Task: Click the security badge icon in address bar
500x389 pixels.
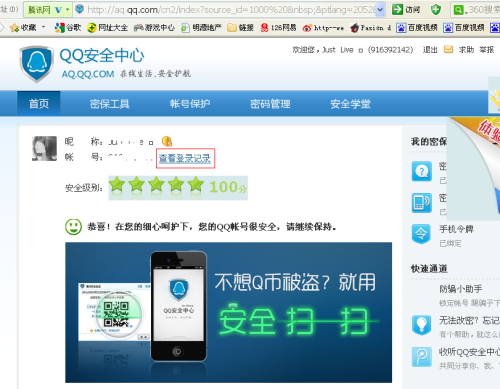Action: (79, 9)
